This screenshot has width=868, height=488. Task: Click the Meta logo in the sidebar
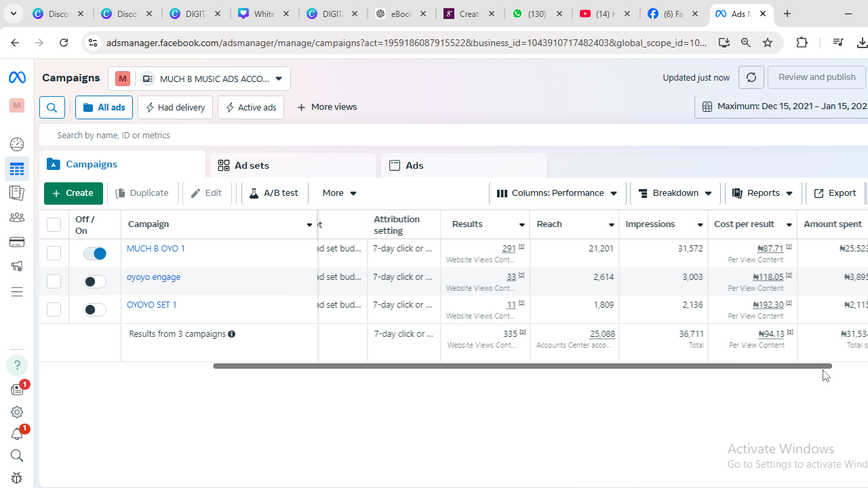click(x=17, y=78)
